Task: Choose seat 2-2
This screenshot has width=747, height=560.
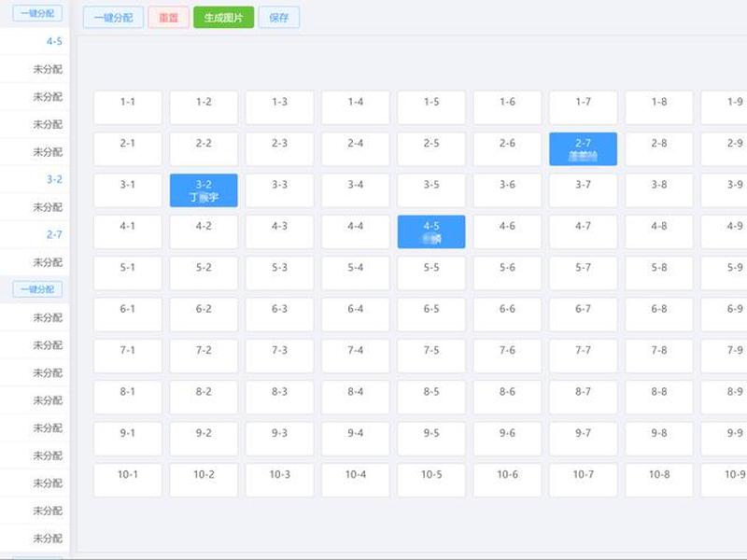Action: tap(204, 149)
